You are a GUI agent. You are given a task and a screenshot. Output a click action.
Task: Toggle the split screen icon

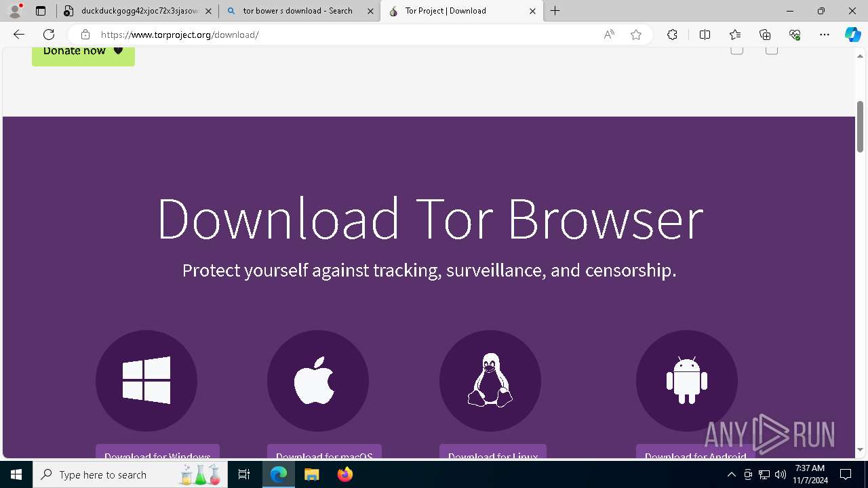point(705,35)
